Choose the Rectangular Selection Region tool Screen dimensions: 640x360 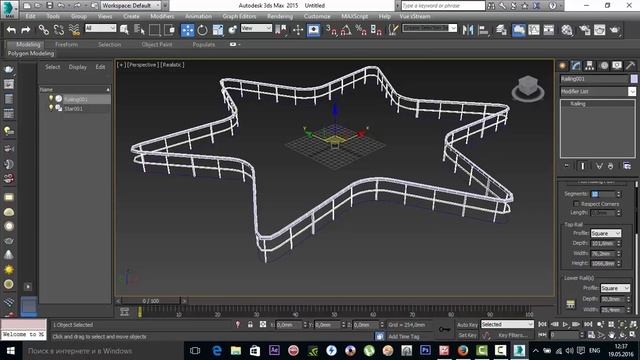click(x=154, y=30)
